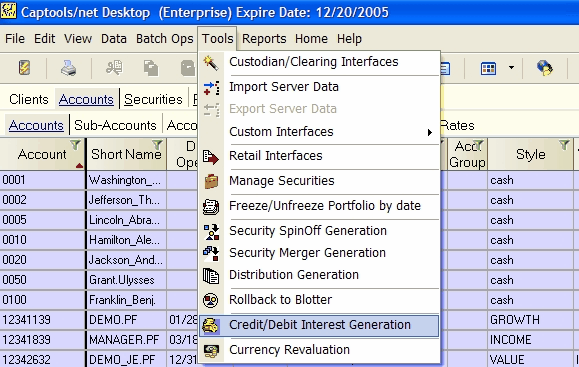Click the greyed cut toolbar icon
This screenshot has width=579, height=367.
114,68
